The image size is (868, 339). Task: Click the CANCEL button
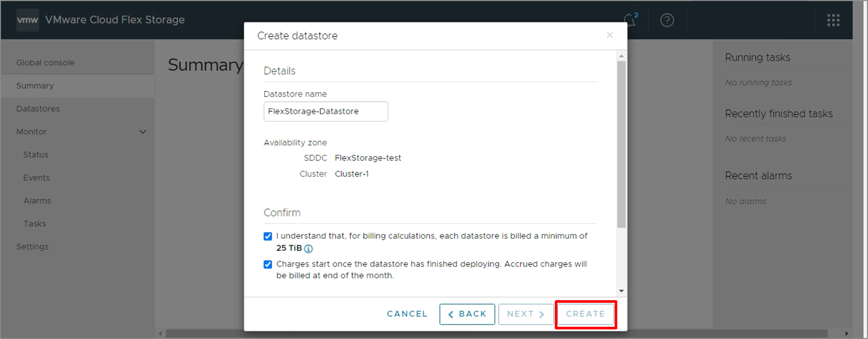pos(407,314)
